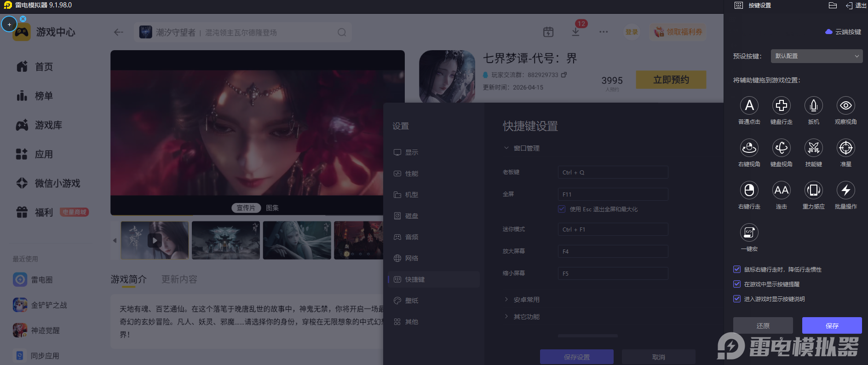Open the 显示 settings tab
The image size is (868, 365).
[434, 152]
